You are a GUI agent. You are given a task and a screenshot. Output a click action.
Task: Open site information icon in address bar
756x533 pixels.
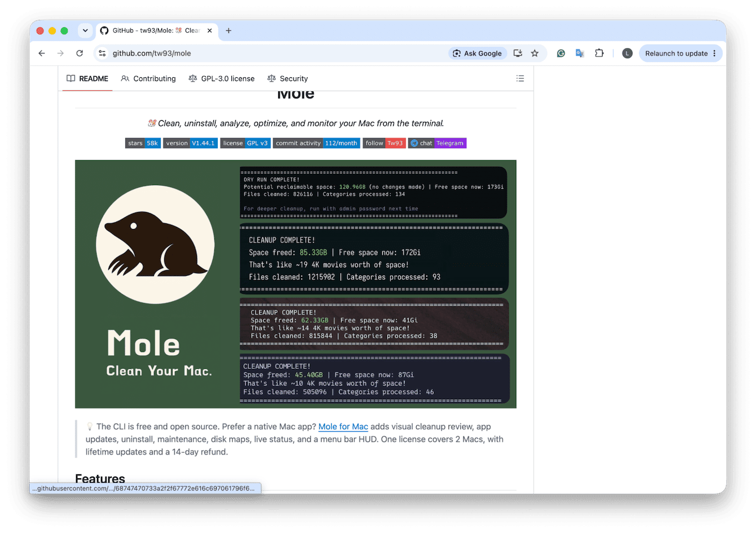tap(102, 53)
